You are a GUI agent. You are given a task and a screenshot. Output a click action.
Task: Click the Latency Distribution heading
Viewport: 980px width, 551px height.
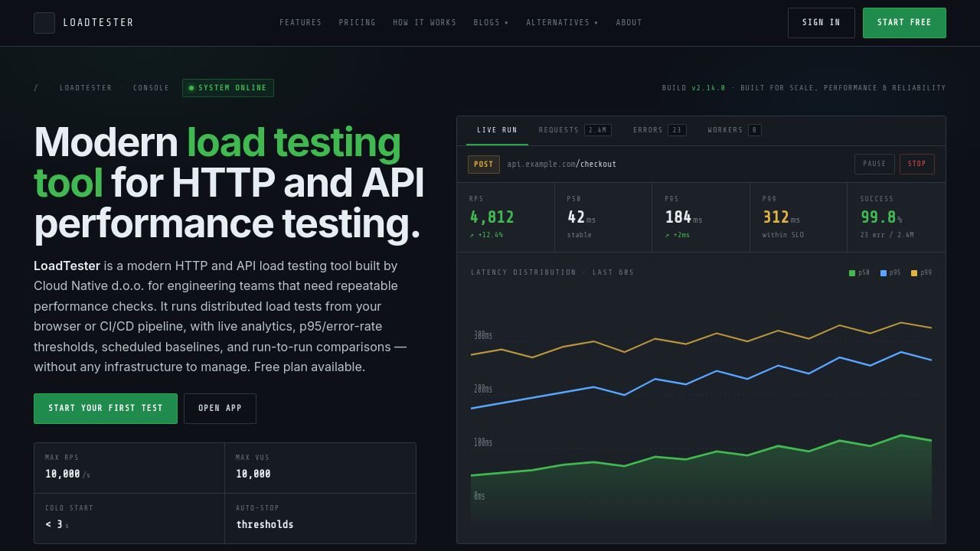click(x=552, y=272)
